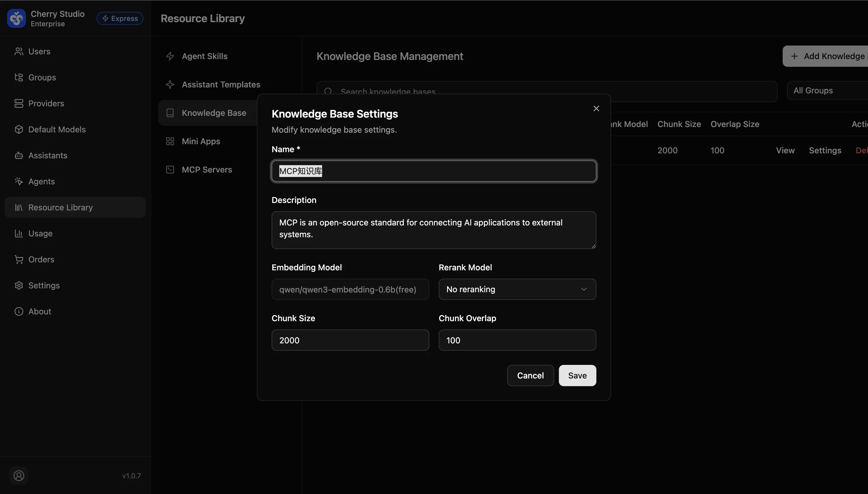The width and height of the screenshot is (868, 494).
Task: Click the Orders shopping cart icon
Action: (19, 259)
